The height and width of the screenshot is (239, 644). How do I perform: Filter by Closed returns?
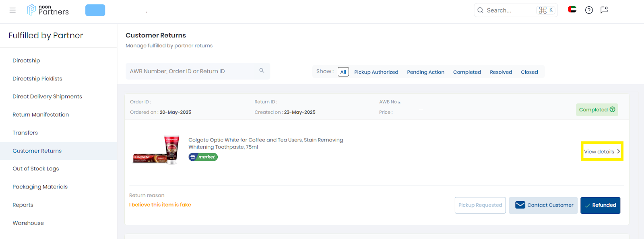(x=529, y=72)
